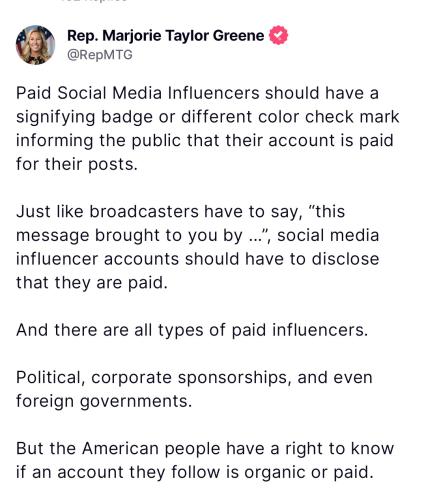426x500 pixels.
Task: Open the profile picture avatar
Action: point(35,45)
